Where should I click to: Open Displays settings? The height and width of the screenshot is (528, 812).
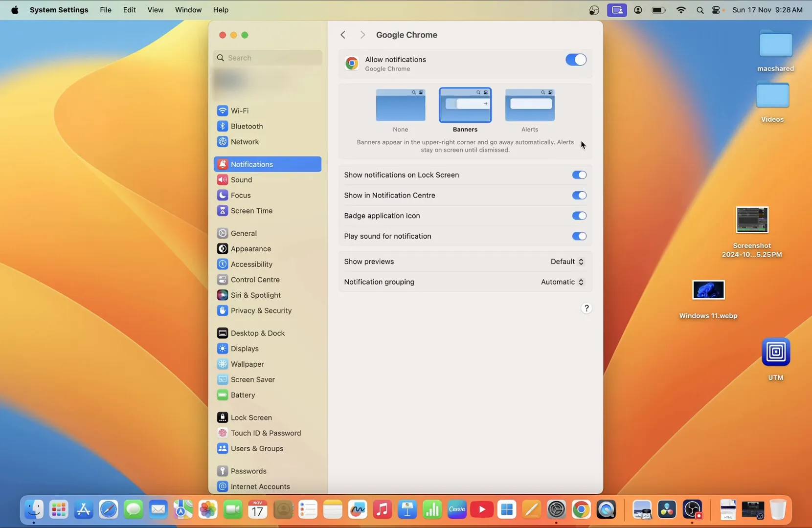coord(267,349)
